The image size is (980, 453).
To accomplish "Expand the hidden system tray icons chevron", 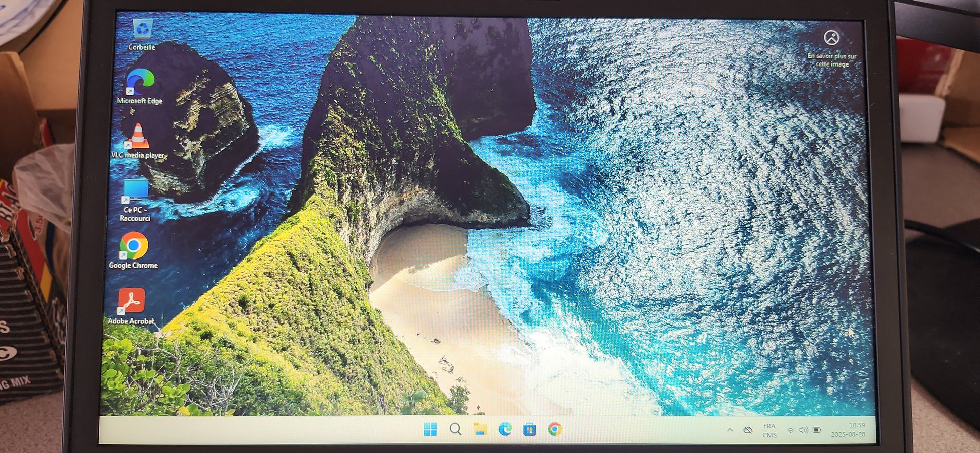I will (730, 430).
